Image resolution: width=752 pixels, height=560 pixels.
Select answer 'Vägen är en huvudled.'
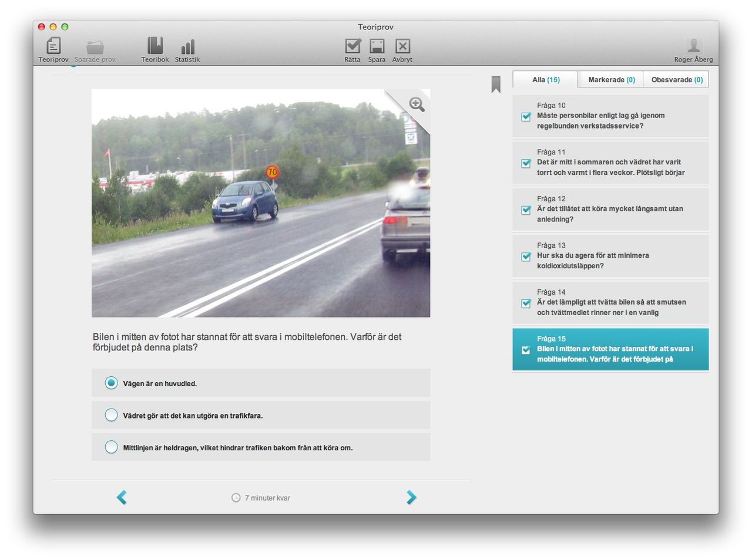point(111,383)
